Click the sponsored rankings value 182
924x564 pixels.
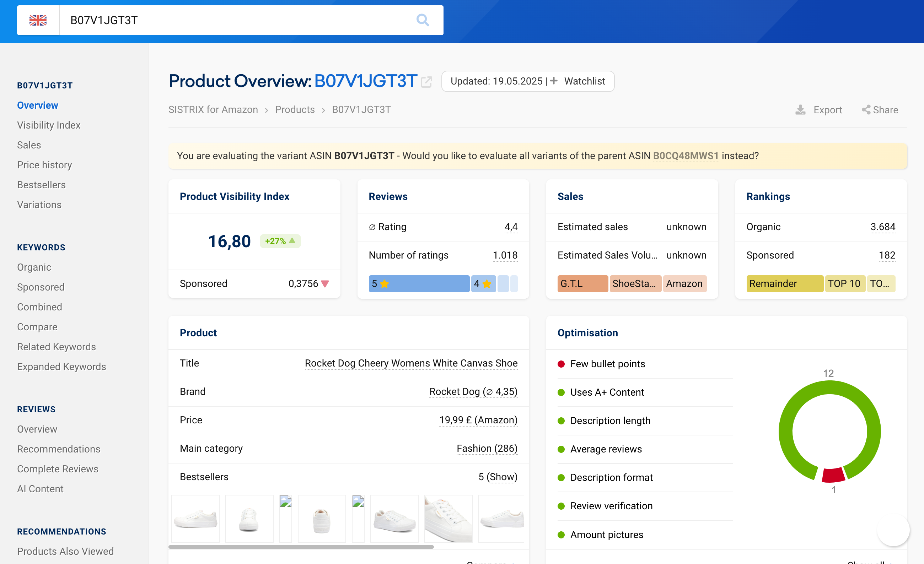(887, 255)
